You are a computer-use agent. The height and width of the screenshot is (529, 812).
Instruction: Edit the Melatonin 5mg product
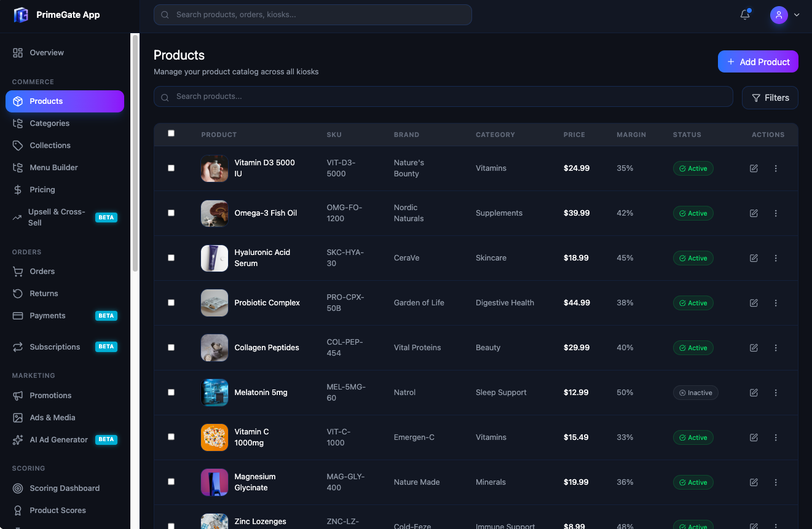coord(754,393)
